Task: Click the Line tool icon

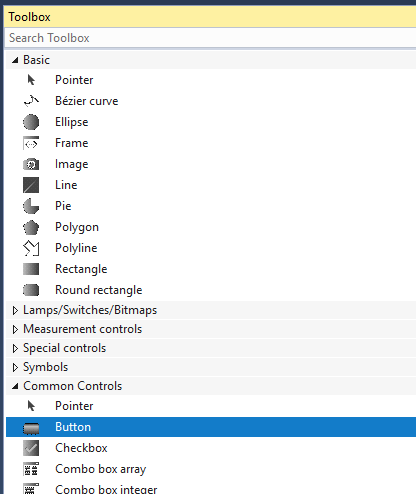Action: [31, 185]
